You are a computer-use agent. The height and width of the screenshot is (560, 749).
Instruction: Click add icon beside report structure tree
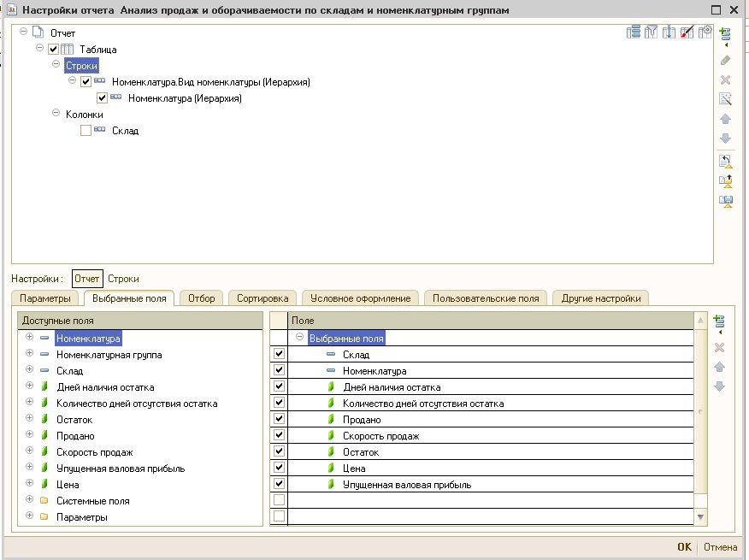point(725,34)
